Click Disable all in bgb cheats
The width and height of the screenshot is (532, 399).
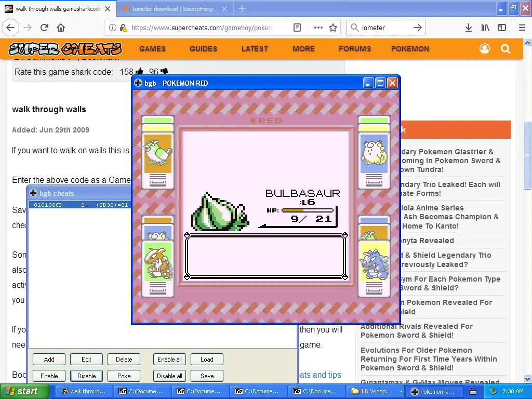169,376
